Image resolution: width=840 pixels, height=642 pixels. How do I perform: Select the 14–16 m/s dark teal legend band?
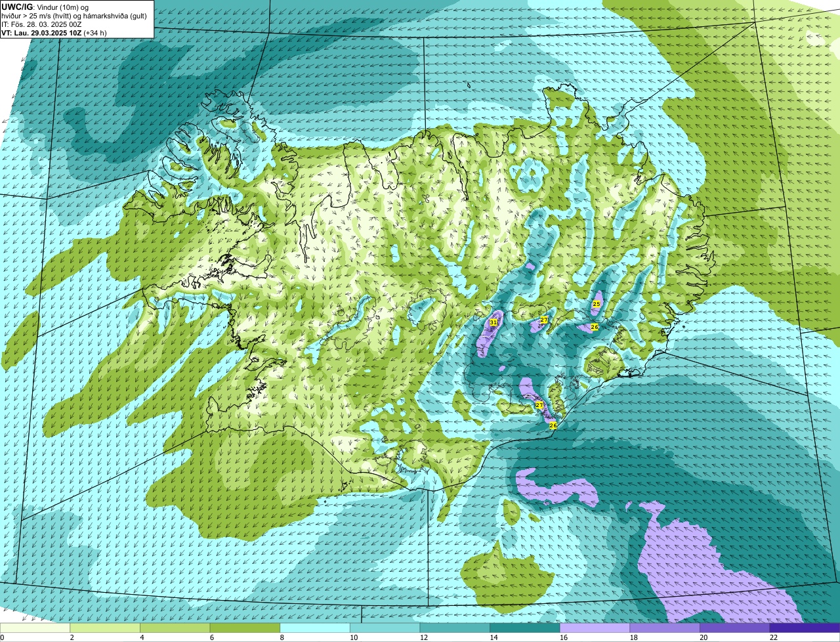tap(525, 628)
